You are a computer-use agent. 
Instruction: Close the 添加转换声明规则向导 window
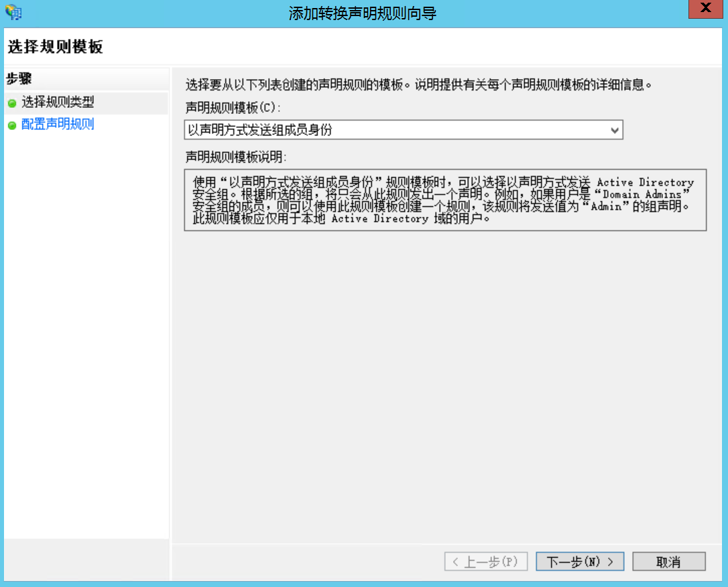tap(705, 8)
